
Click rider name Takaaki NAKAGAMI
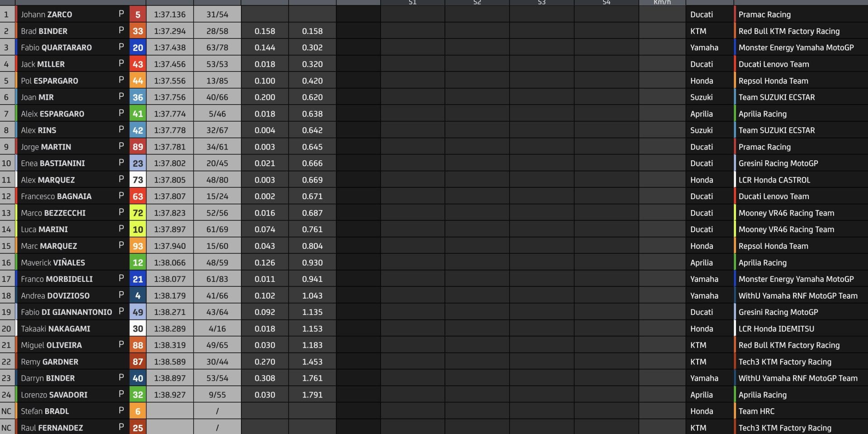coord(55,329)
